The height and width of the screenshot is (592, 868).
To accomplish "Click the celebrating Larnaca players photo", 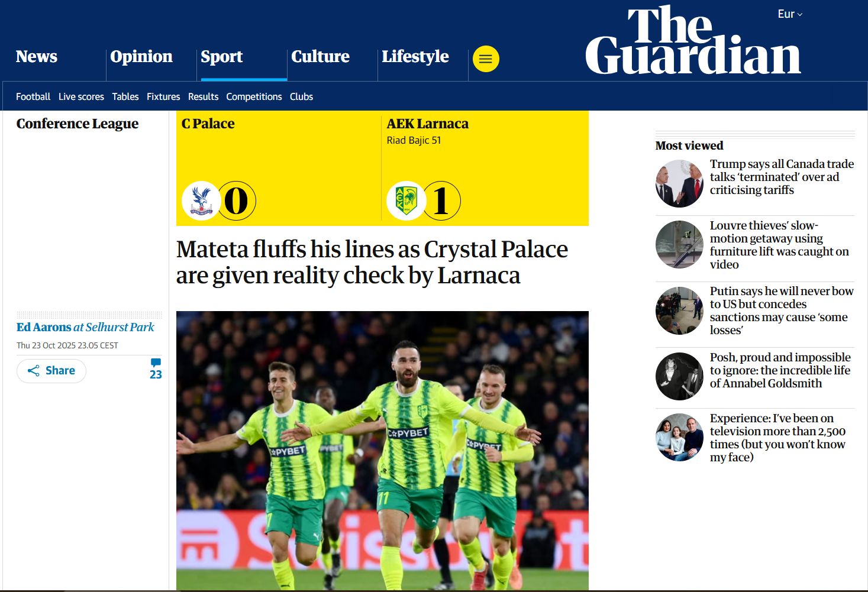I will tap(382, 450).
